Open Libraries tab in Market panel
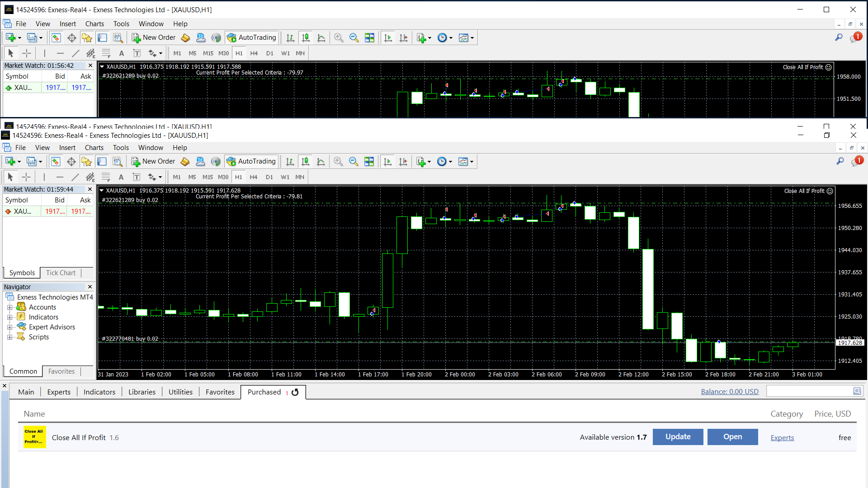Viewport: 868px width, 488px height. [x=142, y=392]
